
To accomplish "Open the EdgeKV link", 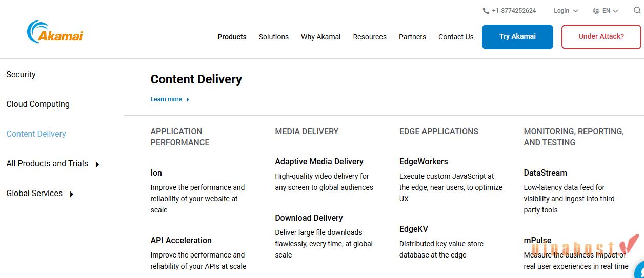I will pos(413,229).
